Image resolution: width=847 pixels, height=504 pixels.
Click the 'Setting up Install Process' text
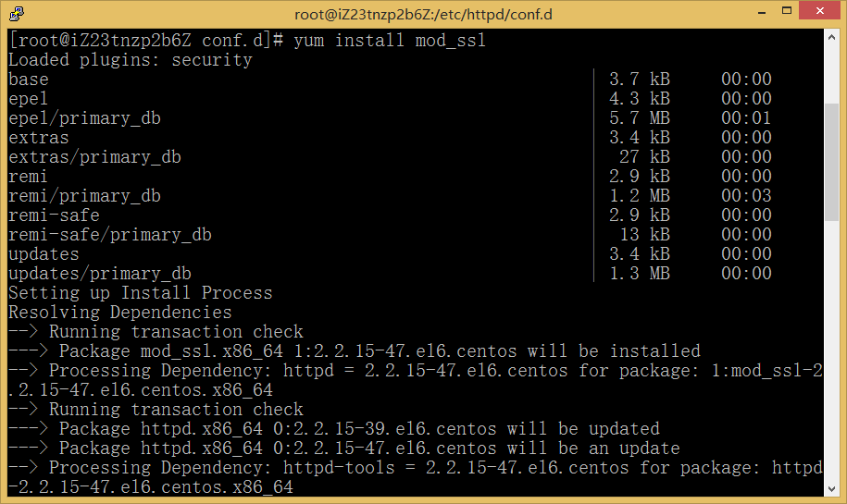coord(141,293)
